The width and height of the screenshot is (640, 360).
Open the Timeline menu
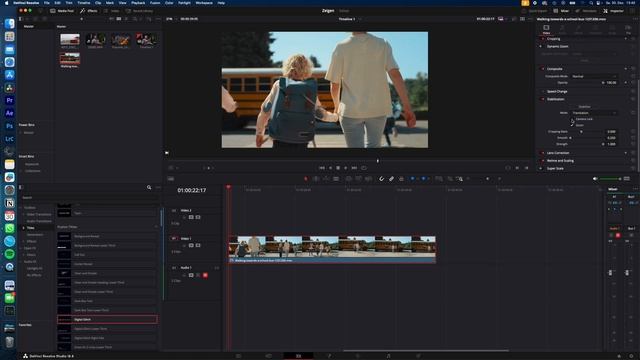click(84, 2)
